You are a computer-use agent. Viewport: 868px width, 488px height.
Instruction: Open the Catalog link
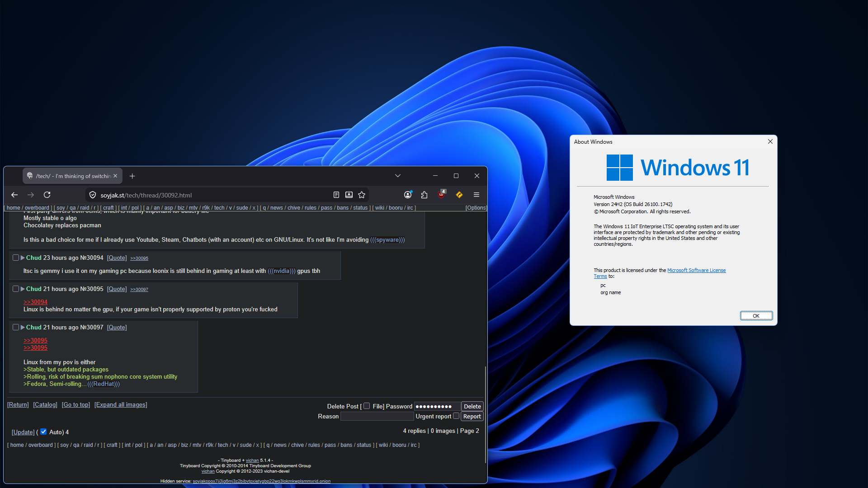[45, 405]
